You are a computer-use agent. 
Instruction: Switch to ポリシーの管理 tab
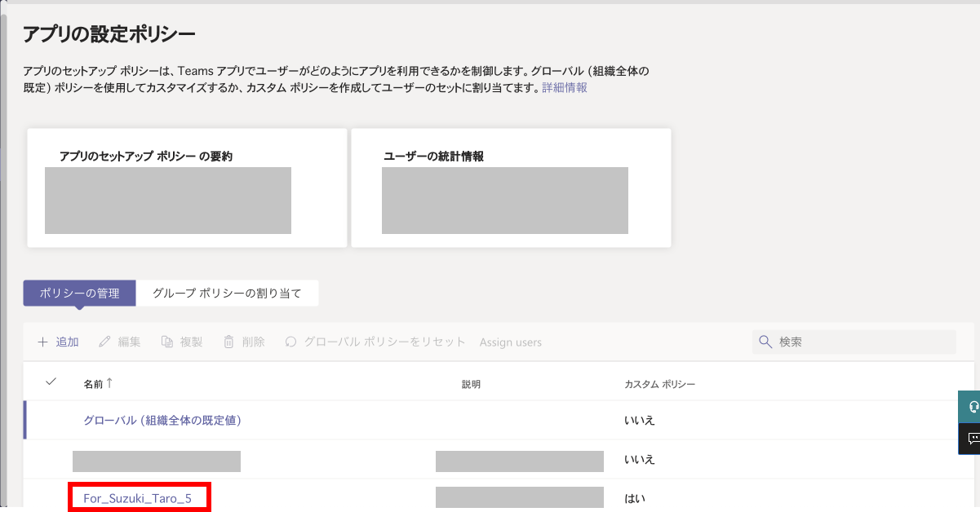(79, 294)
